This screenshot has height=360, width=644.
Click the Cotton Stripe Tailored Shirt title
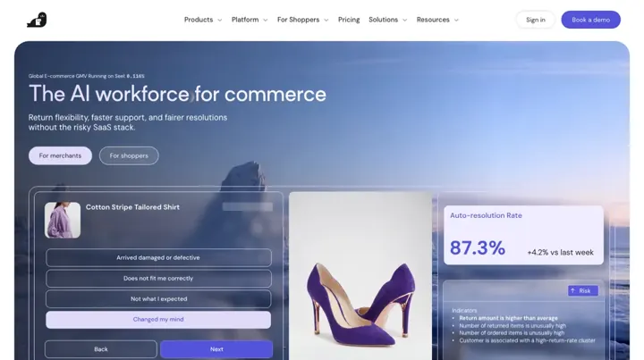coord(132,207)
